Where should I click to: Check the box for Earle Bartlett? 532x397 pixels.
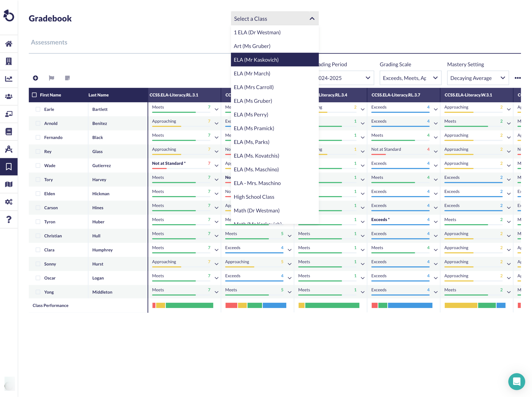pos(38,109)
